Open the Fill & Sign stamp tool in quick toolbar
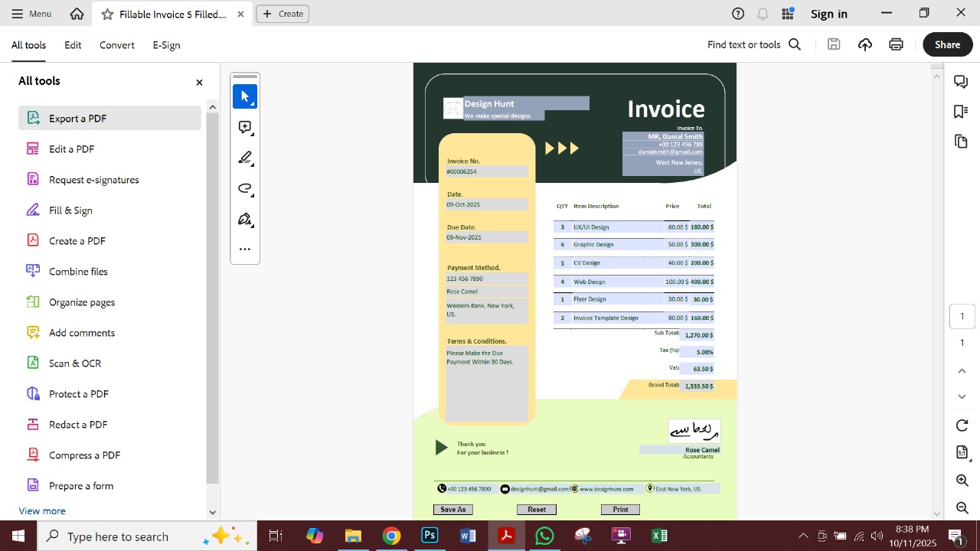980x551 pixels. coord(245,220)
